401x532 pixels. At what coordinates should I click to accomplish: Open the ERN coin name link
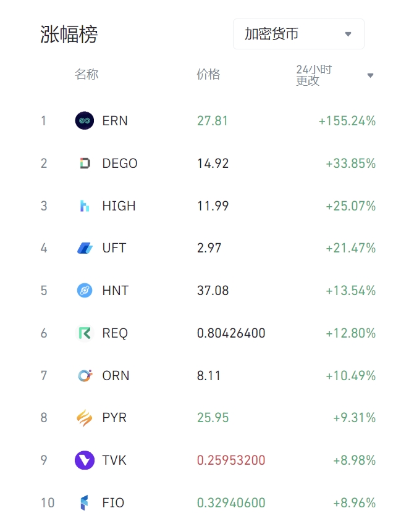(x=115, y=121)
